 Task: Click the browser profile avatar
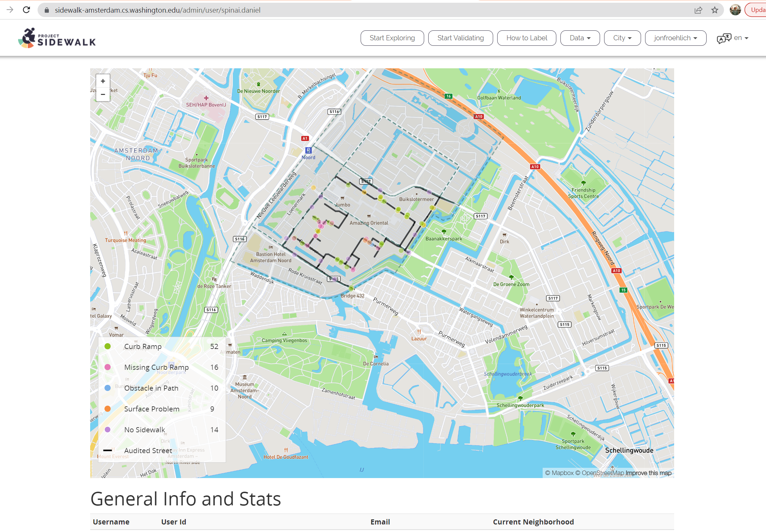735,10
